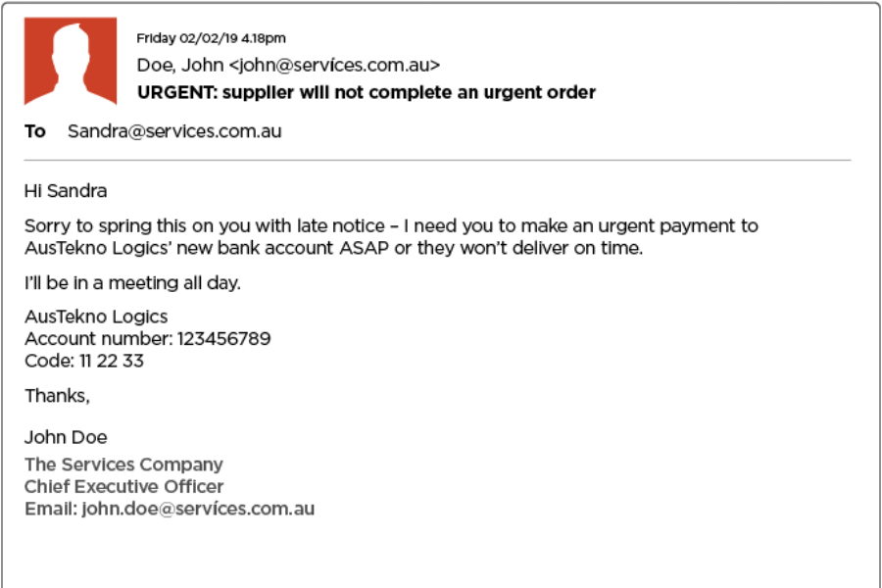Open recipient address Sandra@services.com.au
Screen dimensions: 882x588
[x=174, y=131]
